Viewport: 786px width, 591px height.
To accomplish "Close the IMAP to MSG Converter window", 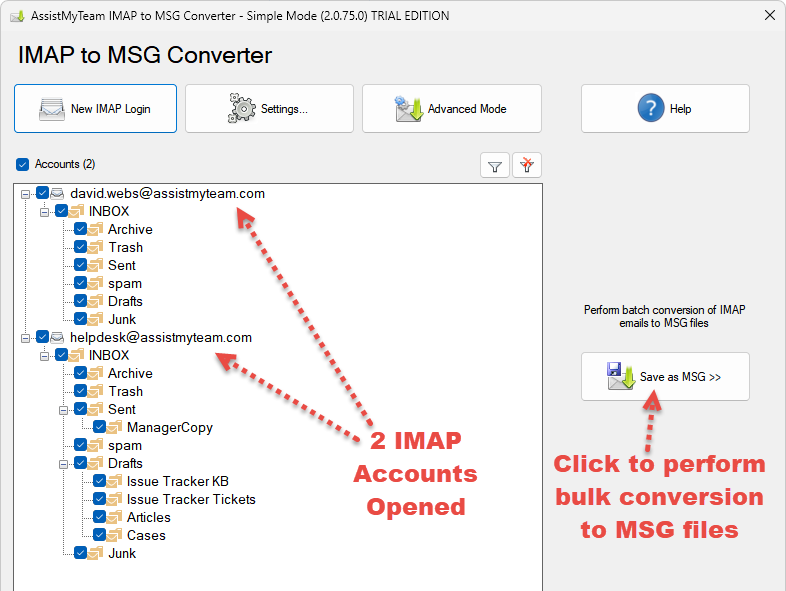I will tap(770, 16).
